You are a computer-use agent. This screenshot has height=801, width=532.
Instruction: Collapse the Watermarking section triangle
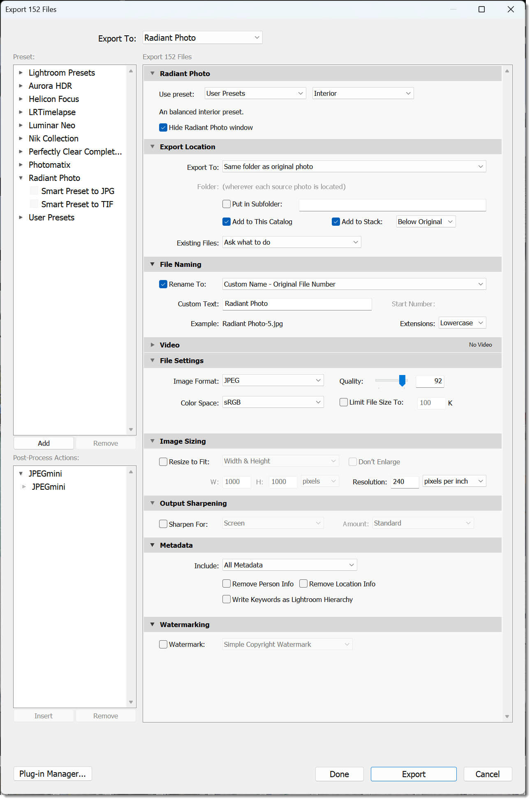click(153, 625)
